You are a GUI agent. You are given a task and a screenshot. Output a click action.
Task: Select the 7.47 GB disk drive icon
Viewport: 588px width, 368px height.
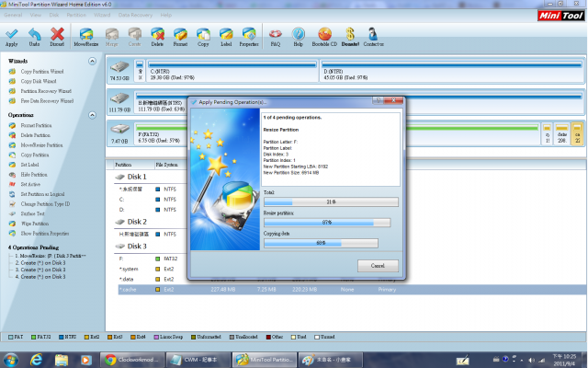[x=119, y=130]
